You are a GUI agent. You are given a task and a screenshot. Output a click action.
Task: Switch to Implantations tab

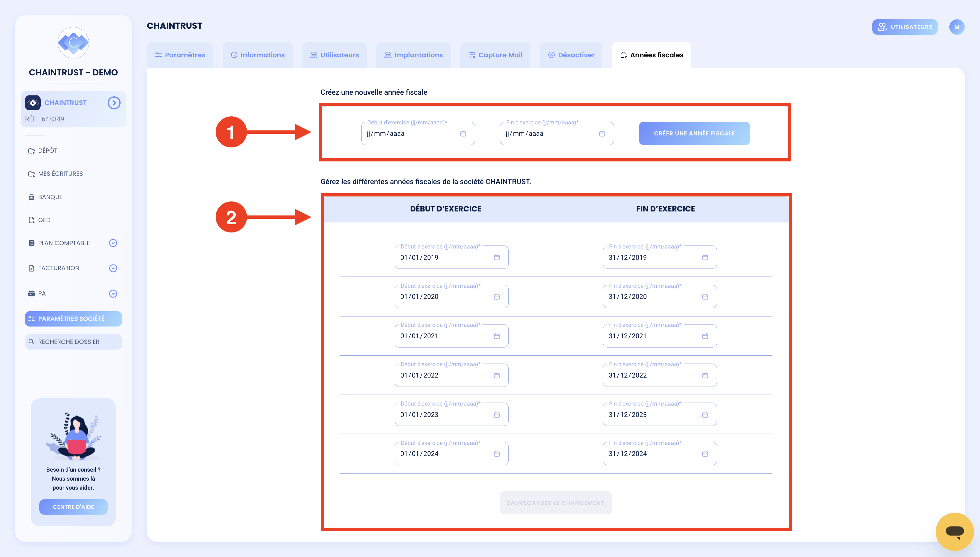click(x=414, y=55)
